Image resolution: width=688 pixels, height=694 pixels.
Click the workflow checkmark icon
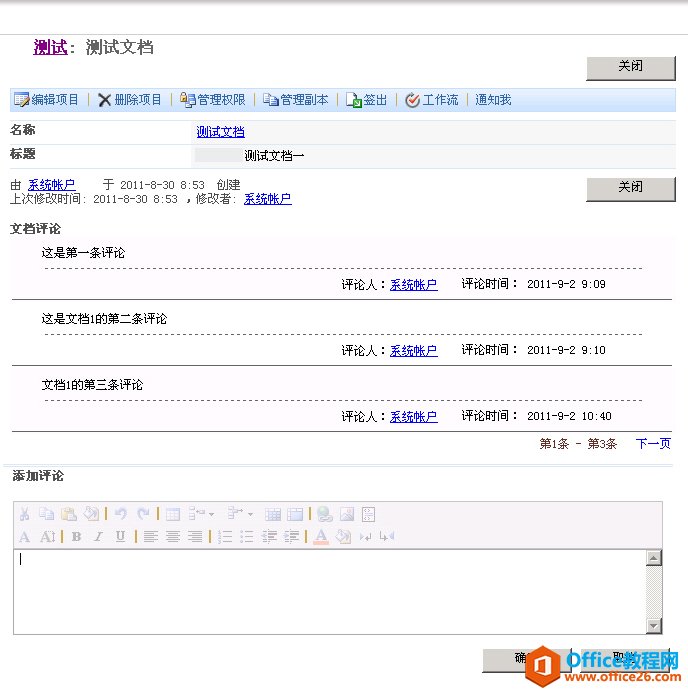[x=412, y=100]
